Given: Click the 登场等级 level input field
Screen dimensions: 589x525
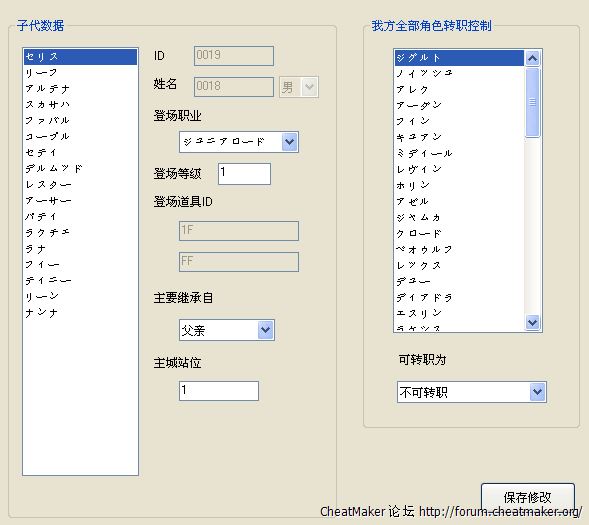Looking at the screenshot, I should pyautogui.click(x=244, y=174).
